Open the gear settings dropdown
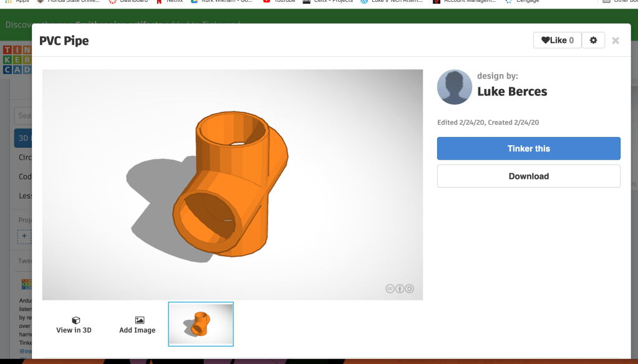The height and width of the screenshot is (364, 638). tap(593, 41)
